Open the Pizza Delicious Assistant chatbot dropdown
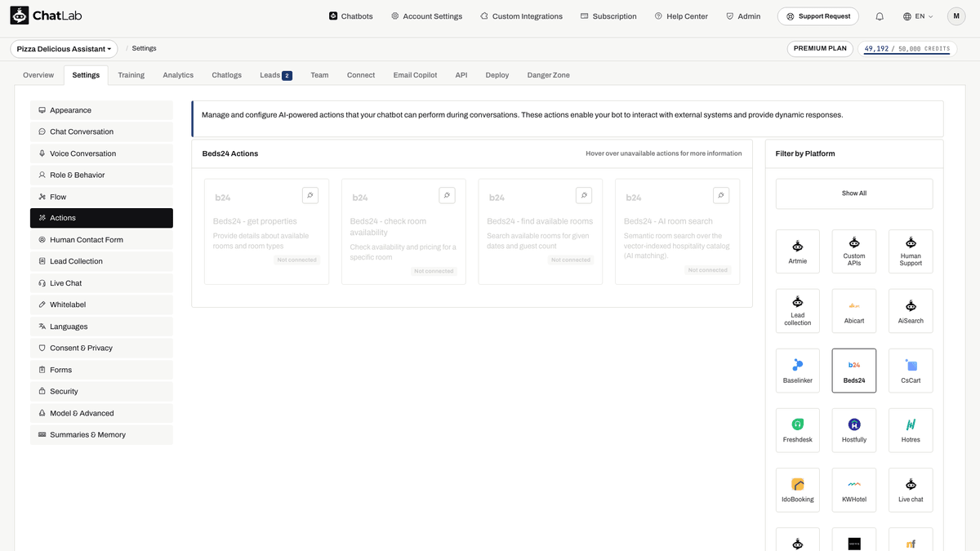The image size is (980, 551). [64, 49]
